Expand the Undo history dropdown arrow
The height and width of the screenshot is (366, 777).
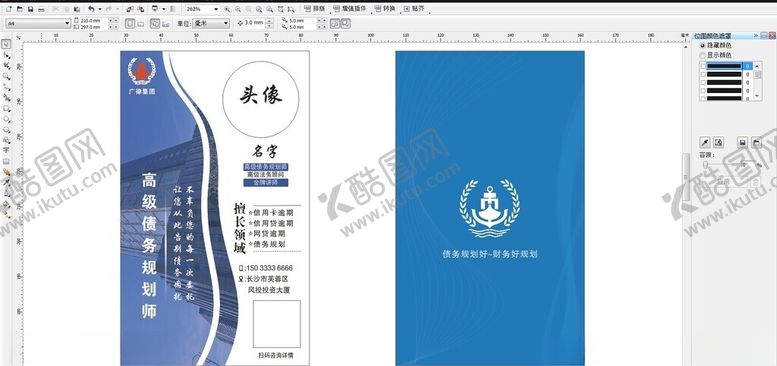(x=100, y=9)
